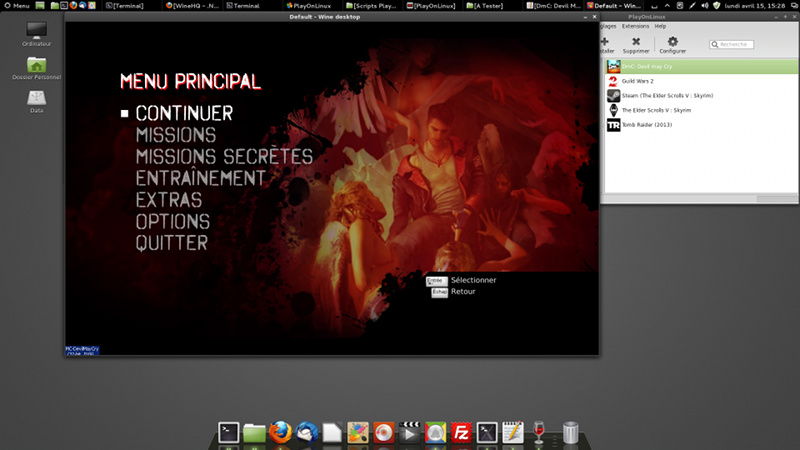Select DmC: Devil May Cry in PlayOnLinux list

(702, 66)
